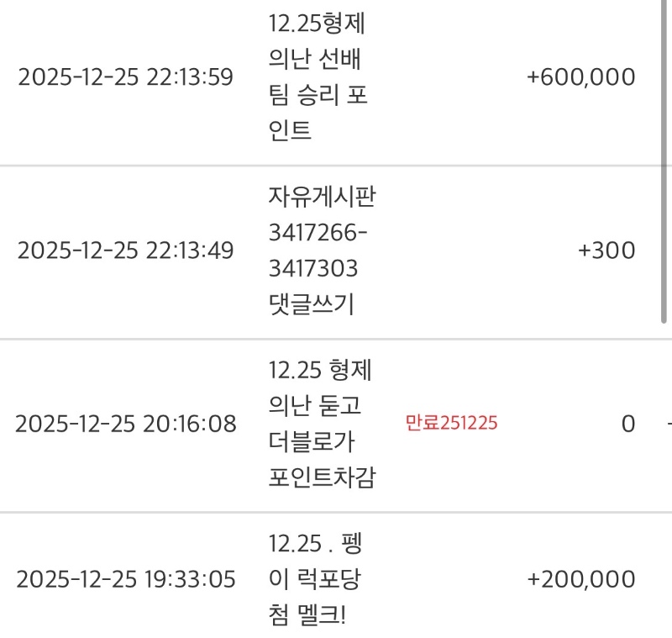Click the +200,000 point amount
Image resolution: width=672 pixels, height=638 pixels.
[x=580, y=579]
